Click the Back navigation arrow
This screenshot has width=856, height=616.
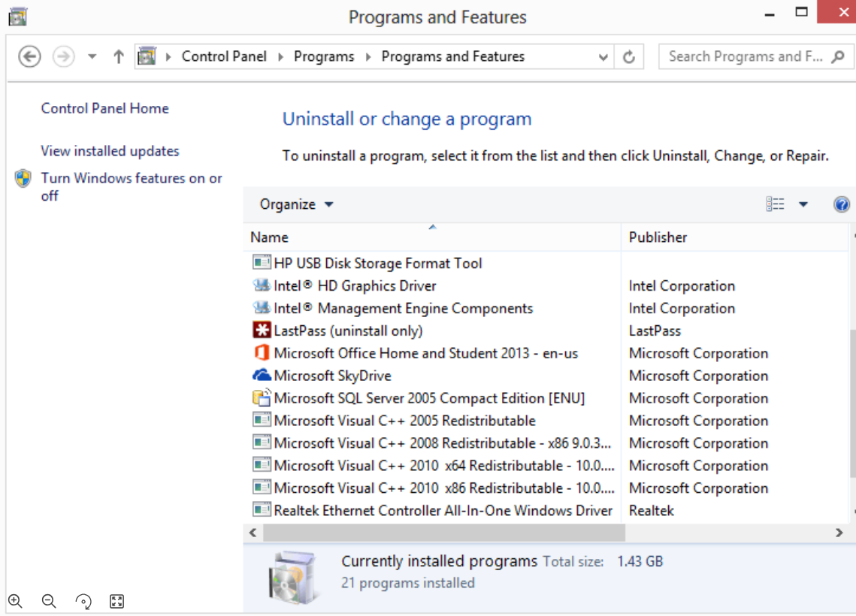[29, 56]
